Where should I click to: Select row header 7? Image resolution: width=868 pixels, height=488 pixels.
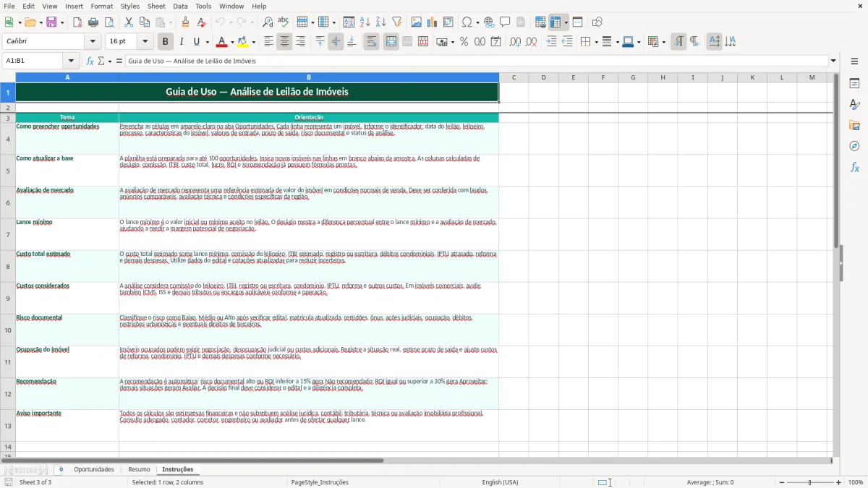click(8, 234)
